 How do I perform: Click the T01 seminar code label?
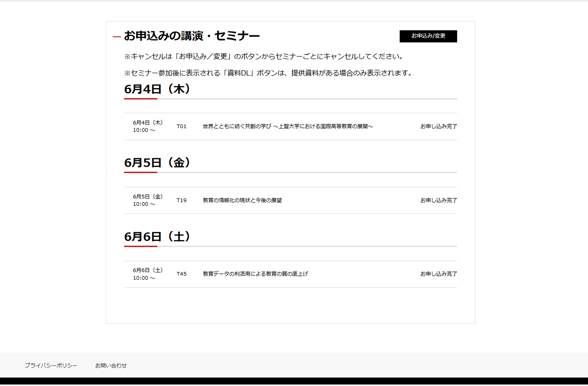(x=181, y=126)
